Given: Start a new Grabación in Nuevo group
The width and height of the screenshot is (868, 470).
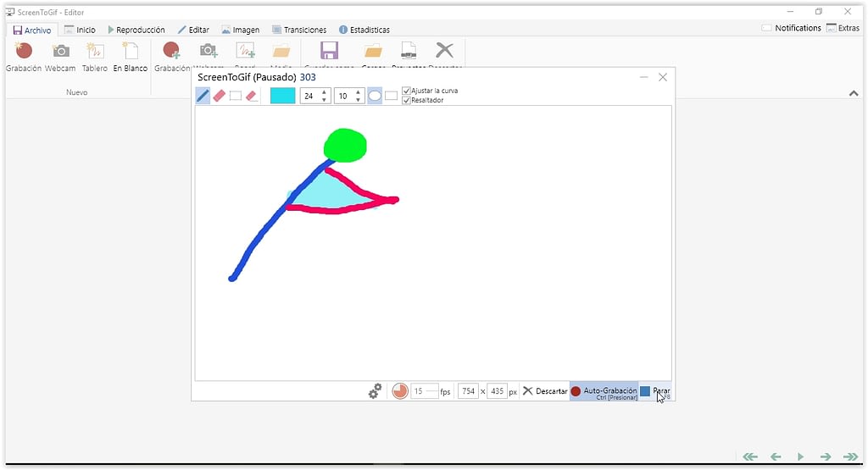Looking at the screenshot, I should coord(23,57).
